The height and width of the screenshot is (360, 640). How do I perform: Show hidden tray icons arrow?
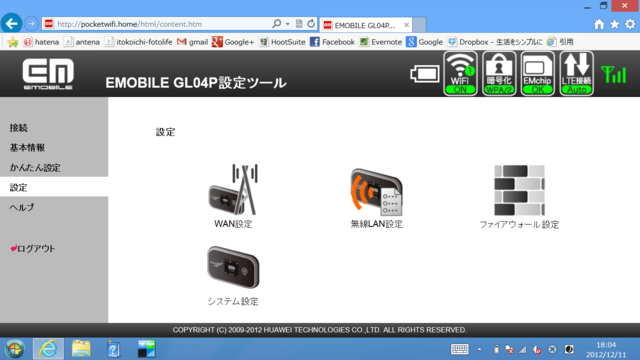click(480, 349)
